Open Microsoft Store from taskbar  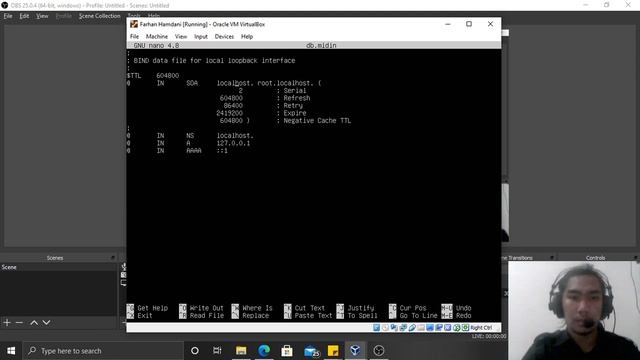[287, 351]
